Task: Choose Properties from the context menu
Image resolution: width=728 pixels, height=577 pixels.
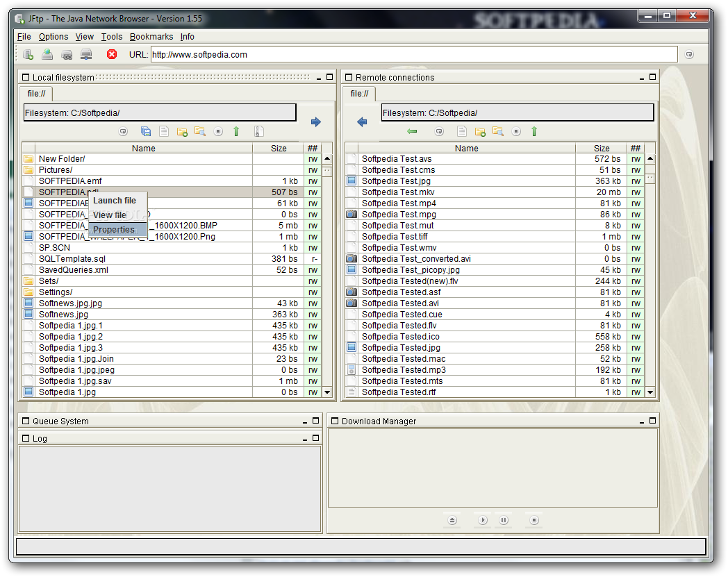Action: (x=114, y=230)
